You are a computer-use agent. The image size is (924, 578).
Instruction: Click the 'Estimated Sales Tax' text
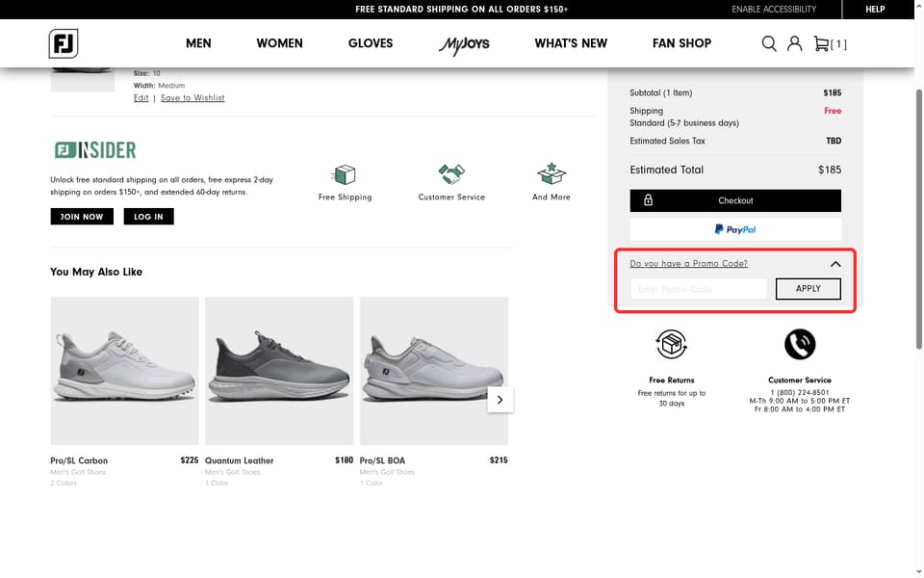tap(667, 141)
